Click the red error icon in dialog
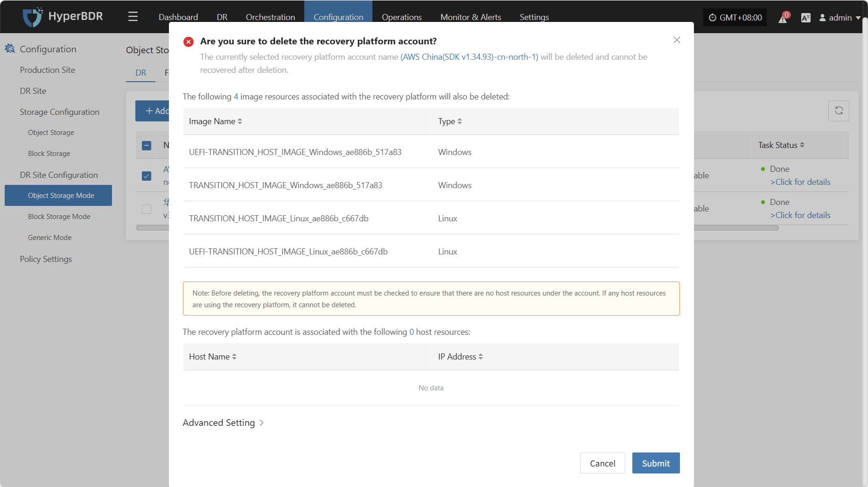868x487 pixels. [x=189, y=42]
